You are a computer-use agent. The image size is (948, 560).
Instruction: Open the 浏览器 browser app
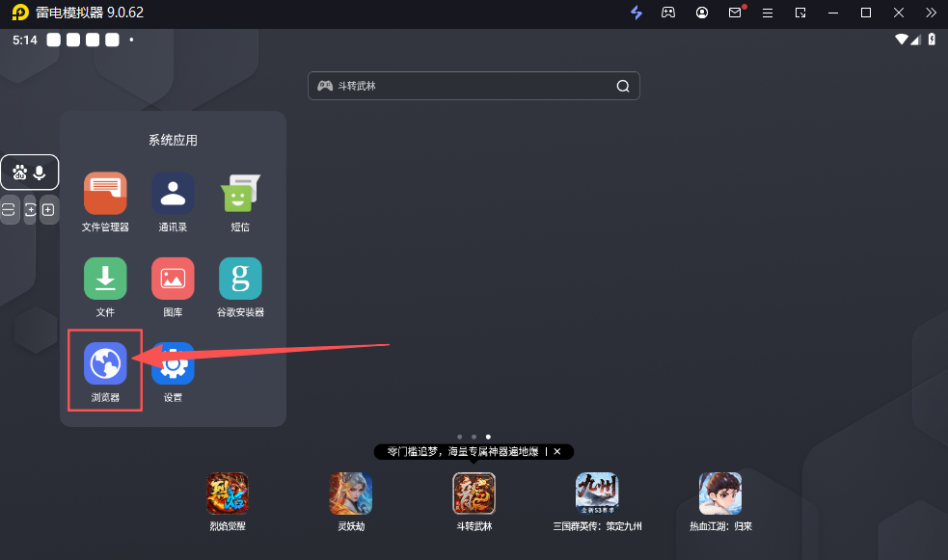(105, 364)
